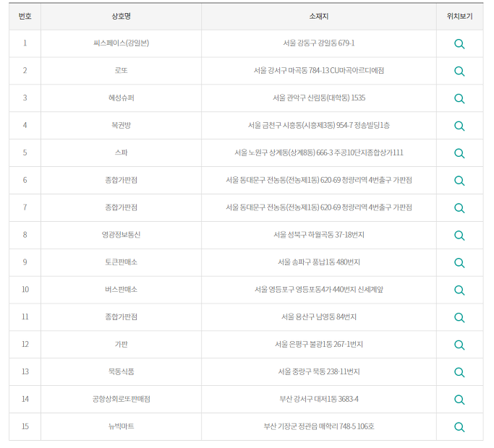The height and width of the screenshot is (448, 494).
Task: Click row number 15 cell
Action: click(x=25, y=426)
